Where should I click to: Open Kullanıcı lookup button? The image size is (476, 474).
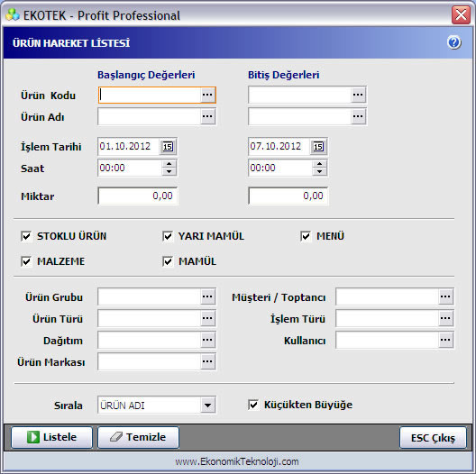[445, 340]
